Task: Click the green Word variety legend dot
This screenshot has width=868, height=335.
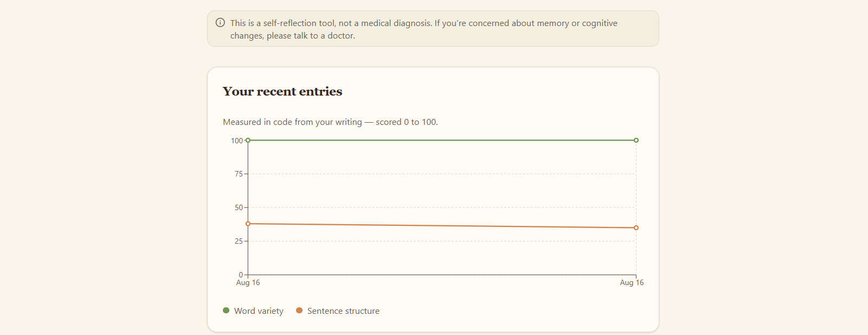Action: (226, 311)
